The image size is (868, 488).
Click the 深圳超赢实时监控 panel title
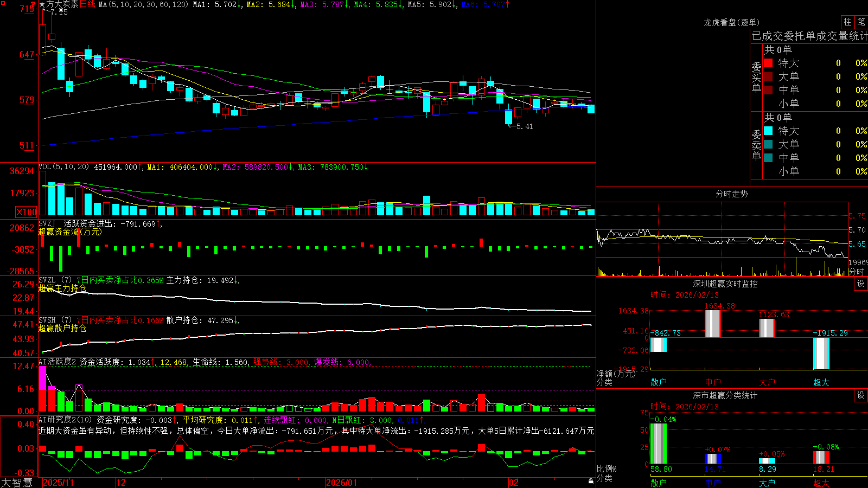pos(725,284)
